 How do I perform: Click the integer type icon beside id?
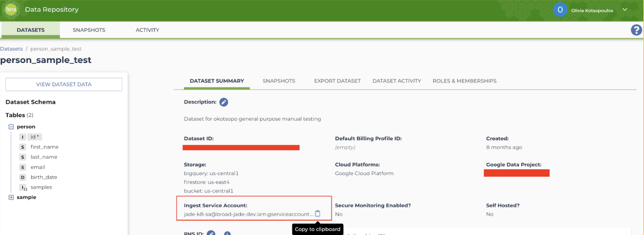coord(23,137)
